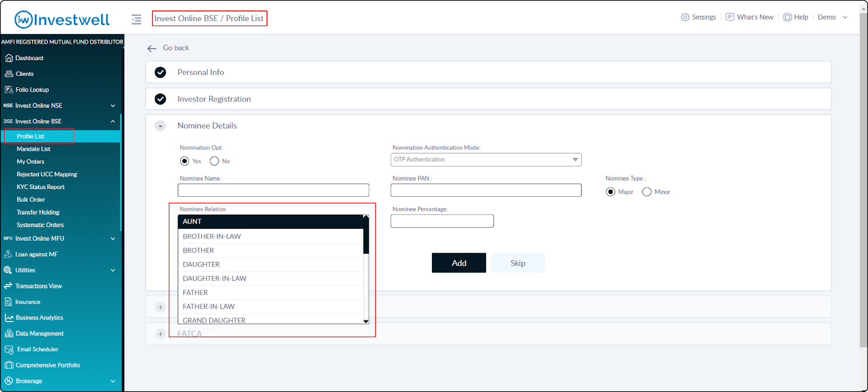Image resolution: width=868 pixels, height=392 pixels.
Task: Click the Email Scheduler icon
Action: [9, 350]
